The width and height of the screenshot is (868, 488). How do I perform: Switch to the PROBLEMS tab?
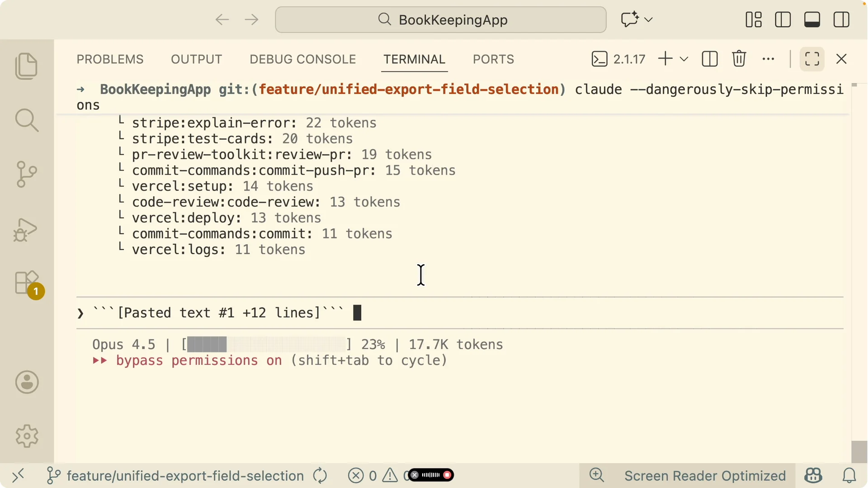pyautogui.click(x=110, y=59)
